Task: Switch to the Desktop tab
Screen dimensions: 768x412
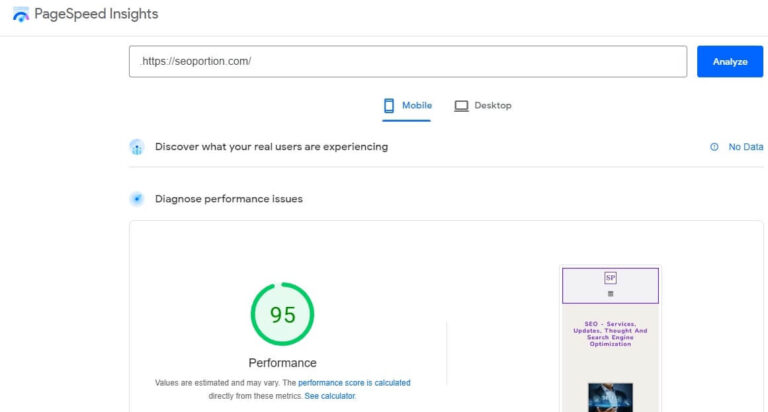Action: tap(482, 106)
